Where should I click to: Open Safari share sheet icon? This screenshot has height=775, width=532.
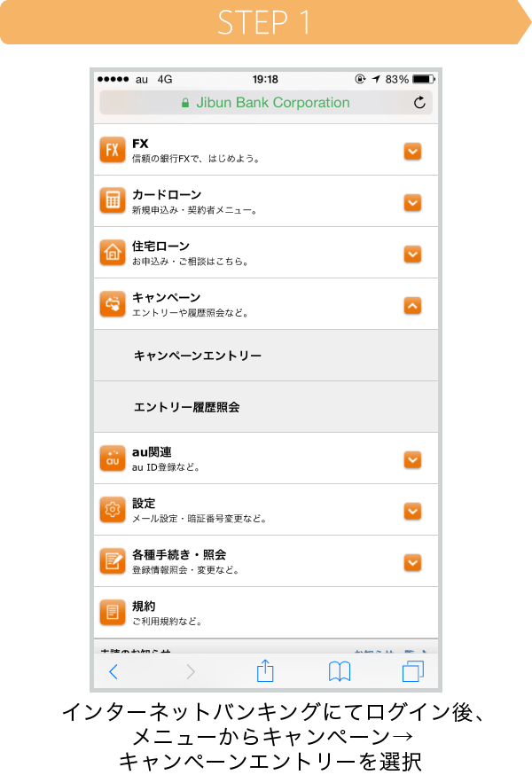pos(265,671)
